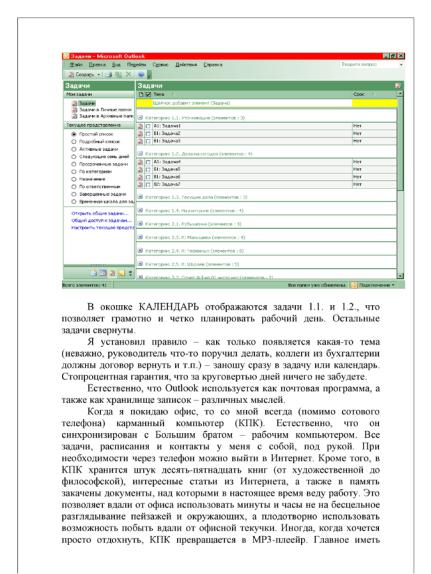
Task: Click the task icon beside Задача1
Action: click(141, 126)
